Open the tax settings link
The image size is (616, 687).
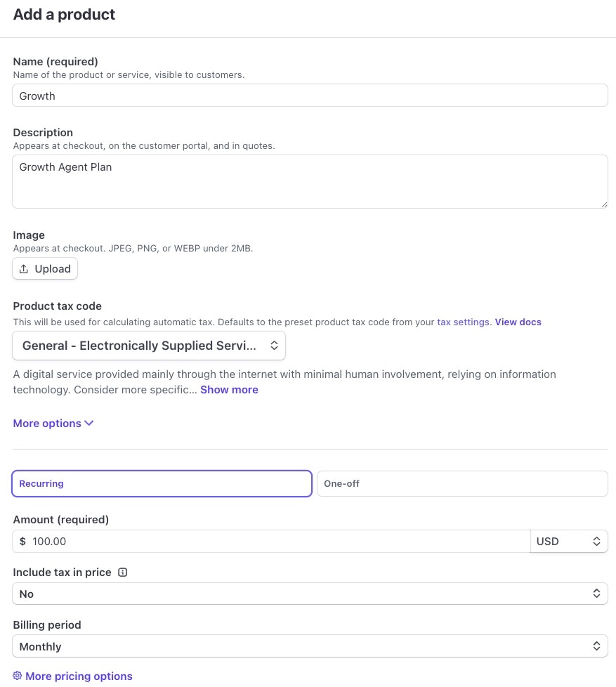point(462,322)
